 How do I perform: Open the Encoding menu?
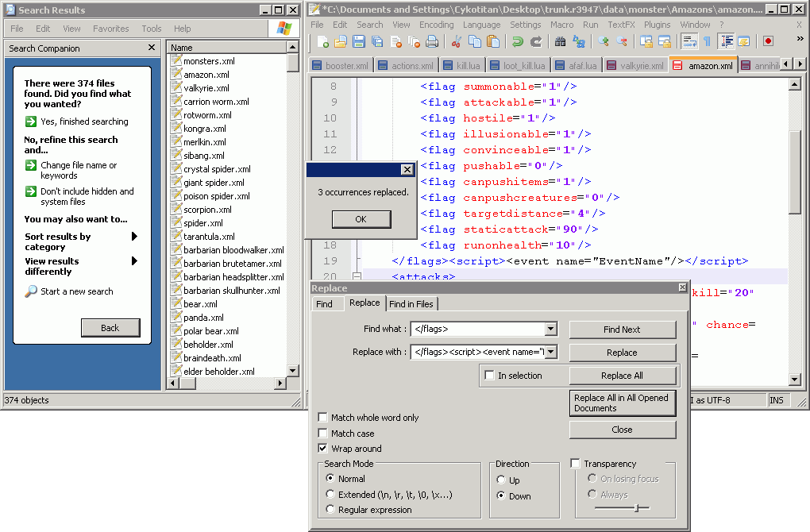(437, 25)
